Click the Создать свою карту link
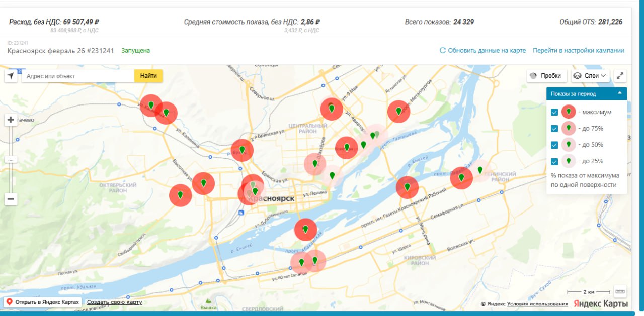The image size is (644, 316). 114,302
